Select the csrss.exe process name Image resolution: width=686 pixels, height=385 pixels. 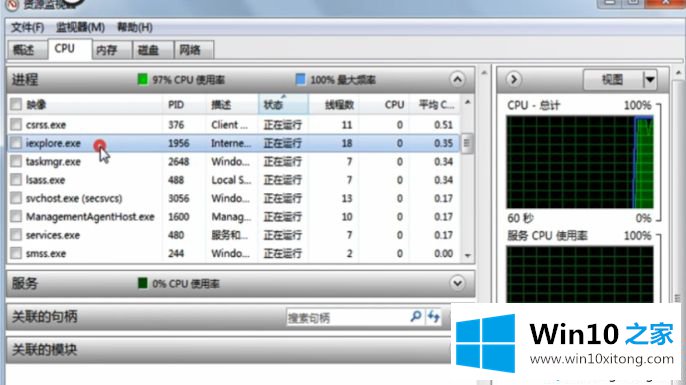pyautogui.click(x=46, y=125)
